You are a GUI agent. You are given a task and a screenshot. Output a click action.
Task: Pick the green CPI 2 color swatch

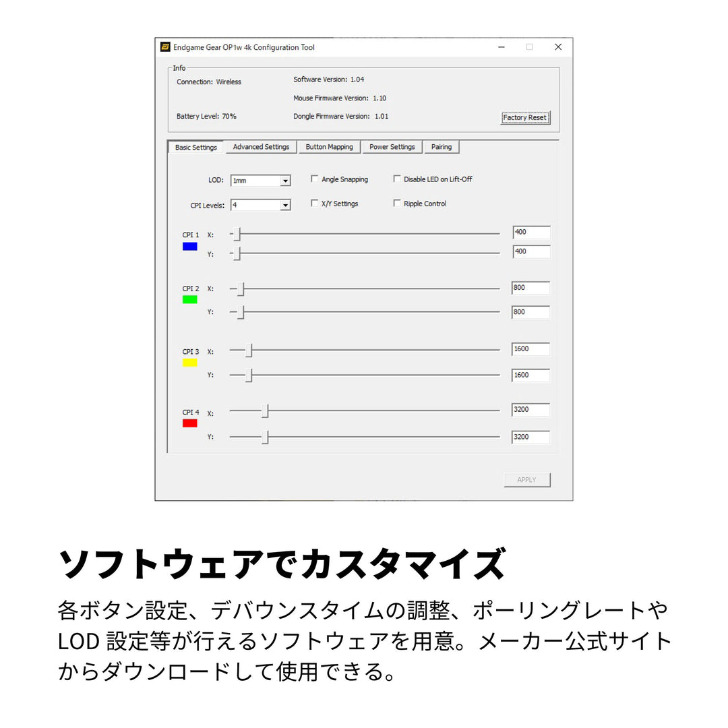pyautogui.click(x=189, y=299)
